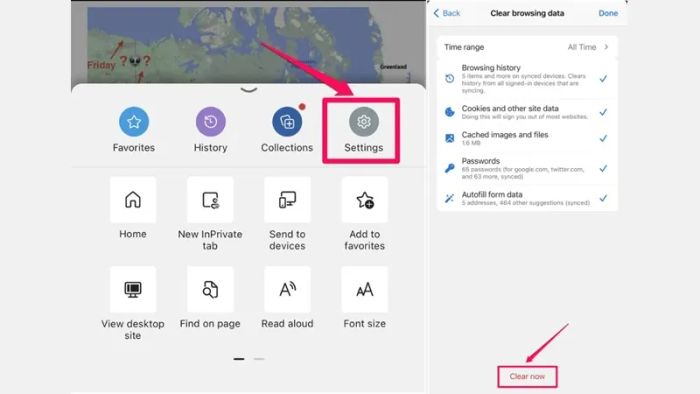Tap the Clear now button
The width and height of the screenshot is (700, 394).
click(527, 377)
